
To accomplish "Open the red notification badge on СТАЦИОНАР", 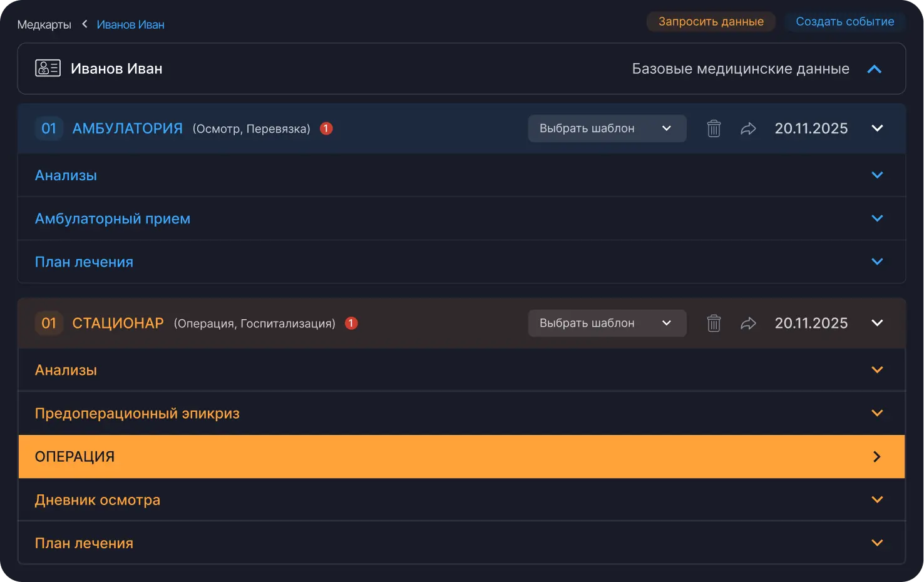I will click(351, 323).
